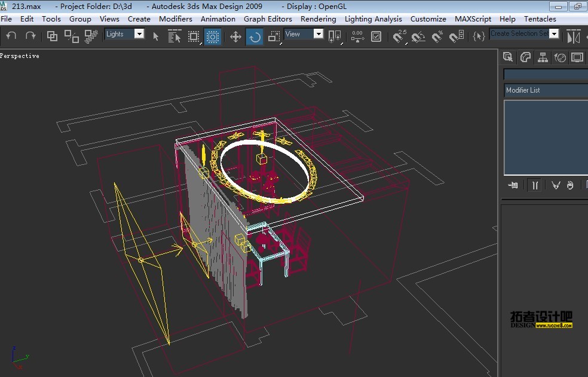Open the Modifiers menu
588x377 pixels.
[176, 19]
